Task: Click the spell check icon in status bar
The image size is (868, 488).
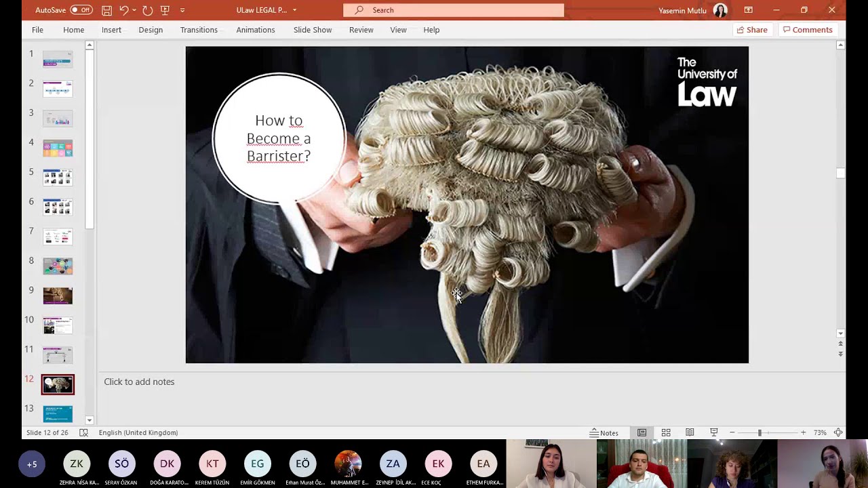Action: click(x=83, y=432)
